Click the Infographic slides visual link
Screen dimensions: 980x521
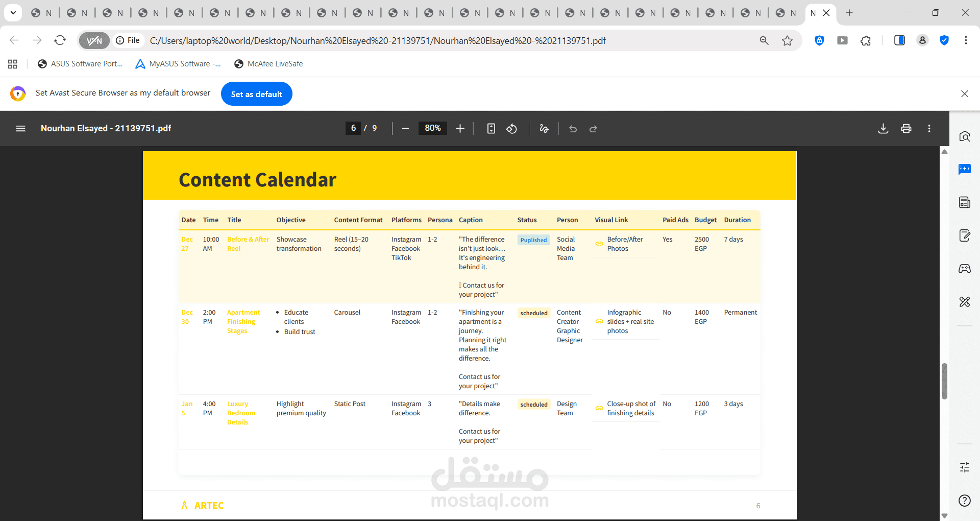click(x=625, y=322)
